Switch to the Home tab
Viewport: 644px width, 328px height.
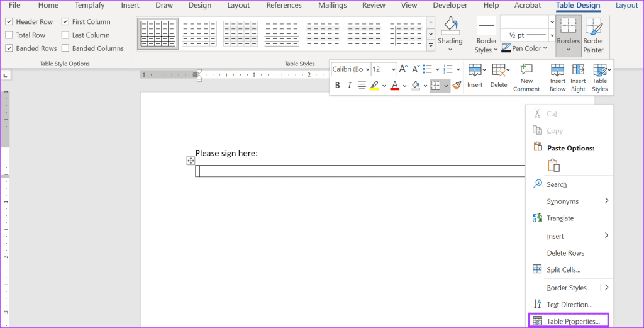pyautogui.click(x=48, y=5)
